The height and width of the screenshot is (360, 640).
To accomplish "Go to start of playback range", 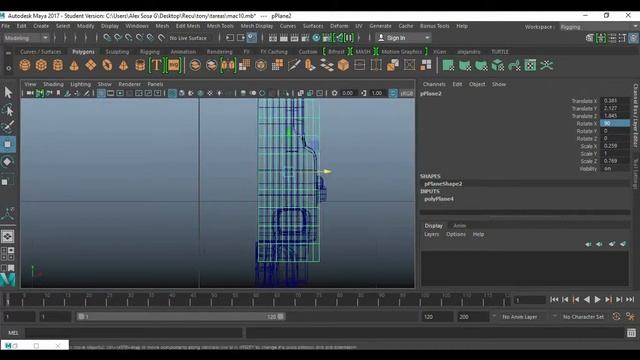I will (x=554, y=300).
